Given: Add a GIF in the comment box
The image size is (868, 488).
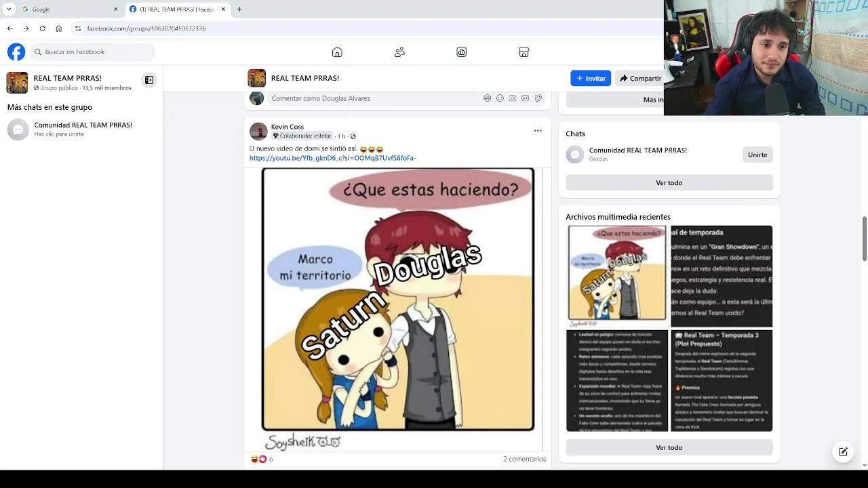Looking at the screenshot, I should 525,98.
